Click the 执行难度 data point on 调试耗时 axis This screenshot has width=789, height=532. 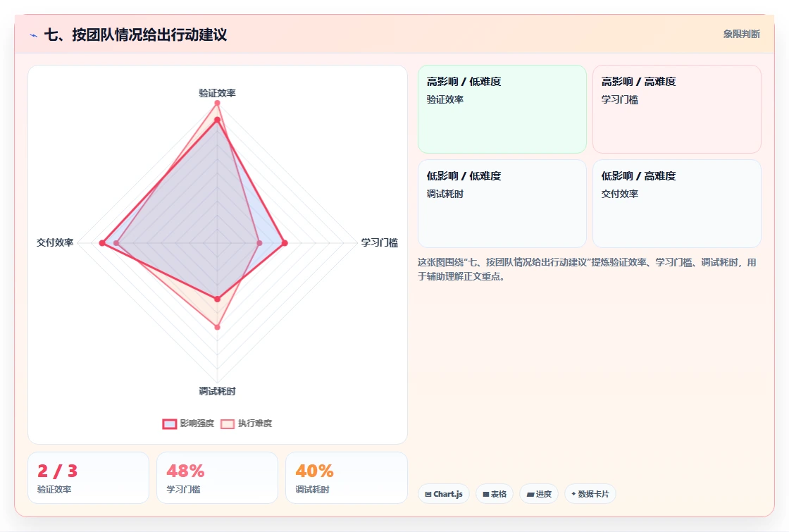coord(218,327)
